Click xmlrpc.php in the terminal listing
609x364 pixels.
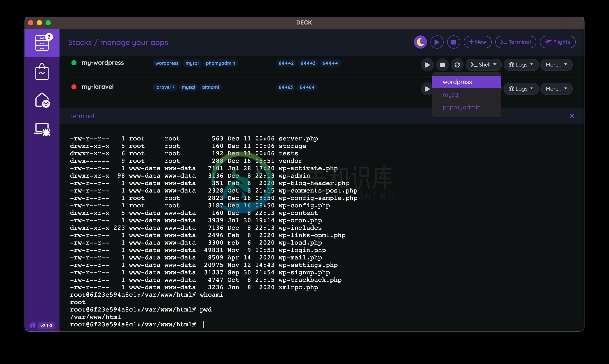[298, 287]
